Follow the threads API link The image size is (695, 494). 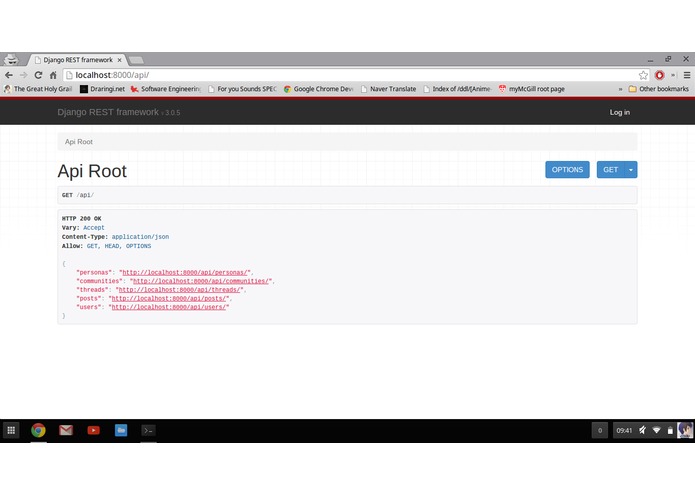click(180, 290)
